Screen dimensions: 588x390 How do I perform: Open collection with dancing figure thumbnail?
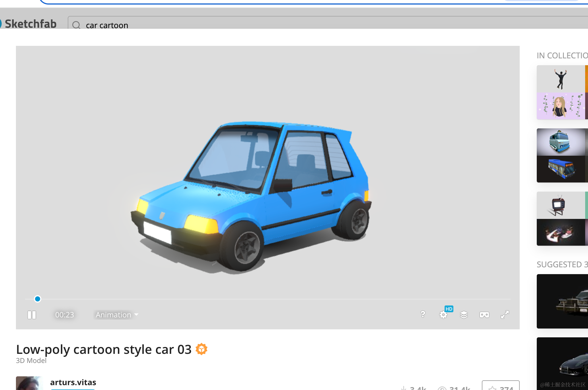coord(562,92)
